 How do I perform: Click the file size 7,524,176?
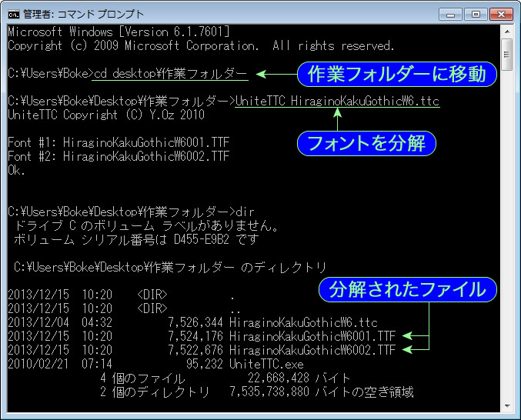click(195, 336)
